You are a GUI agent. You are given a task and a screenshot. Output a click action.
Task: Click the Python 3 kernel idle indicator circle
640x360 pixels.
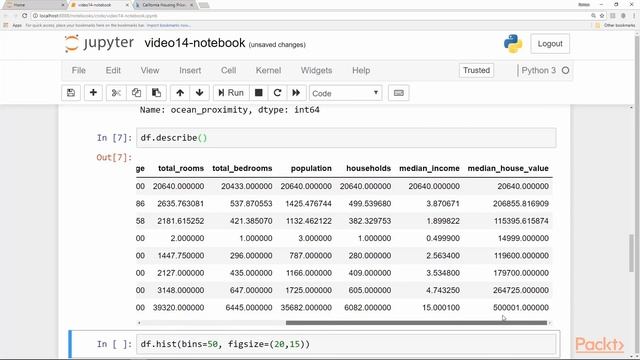[565, 70]
